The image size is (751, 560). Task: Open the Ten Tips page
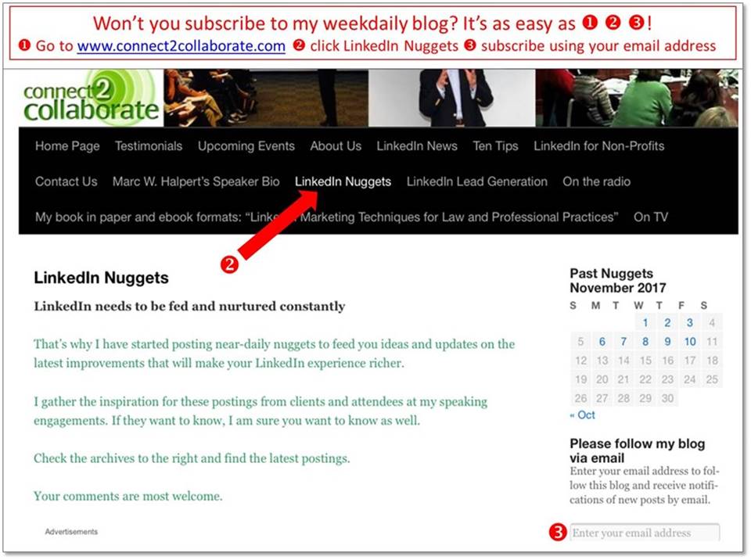(495, 146)
